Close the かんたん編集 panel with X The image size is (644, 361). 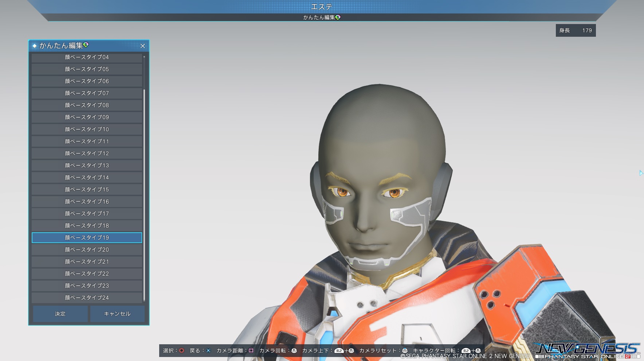142,46
